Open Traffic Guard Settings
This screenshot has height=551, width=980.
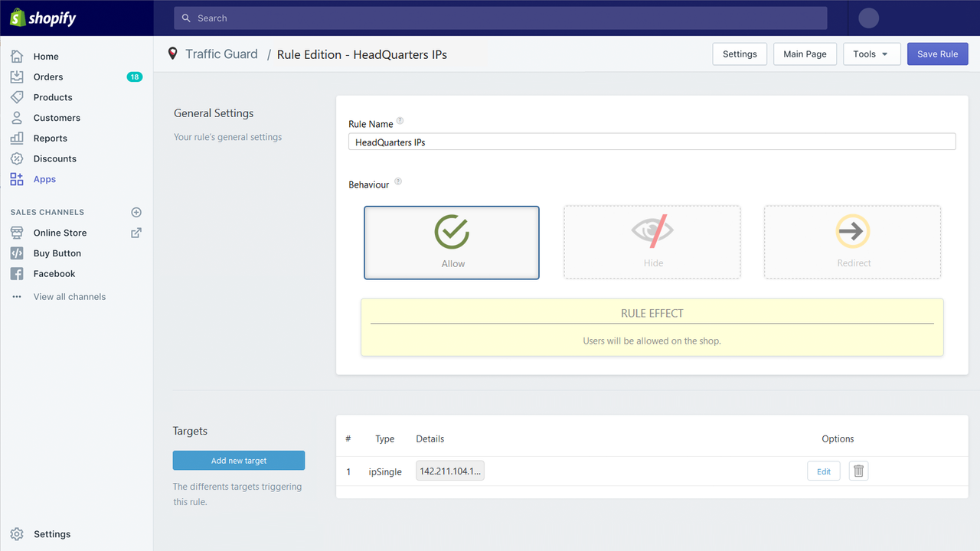[739, 54]
